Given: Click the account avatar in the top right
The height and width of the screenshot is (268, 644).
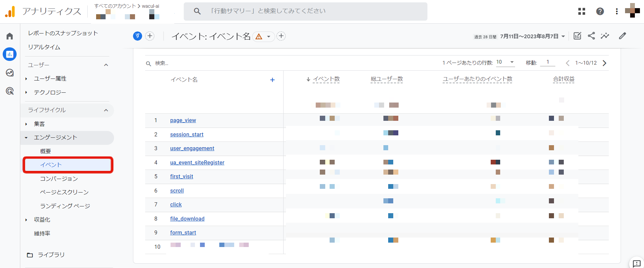Looking at the screenshot, I should tap(632, 10).
